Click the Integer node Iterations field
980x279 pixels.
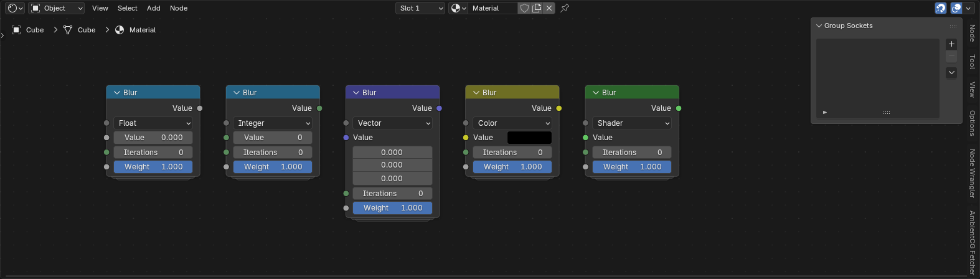[273, 153]
